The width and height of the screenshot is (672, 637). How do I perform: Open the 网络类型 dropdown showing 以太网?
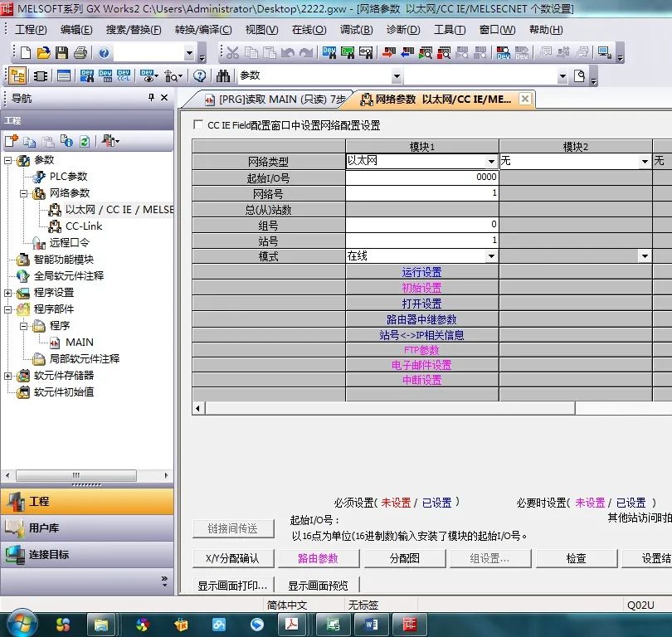492,160
